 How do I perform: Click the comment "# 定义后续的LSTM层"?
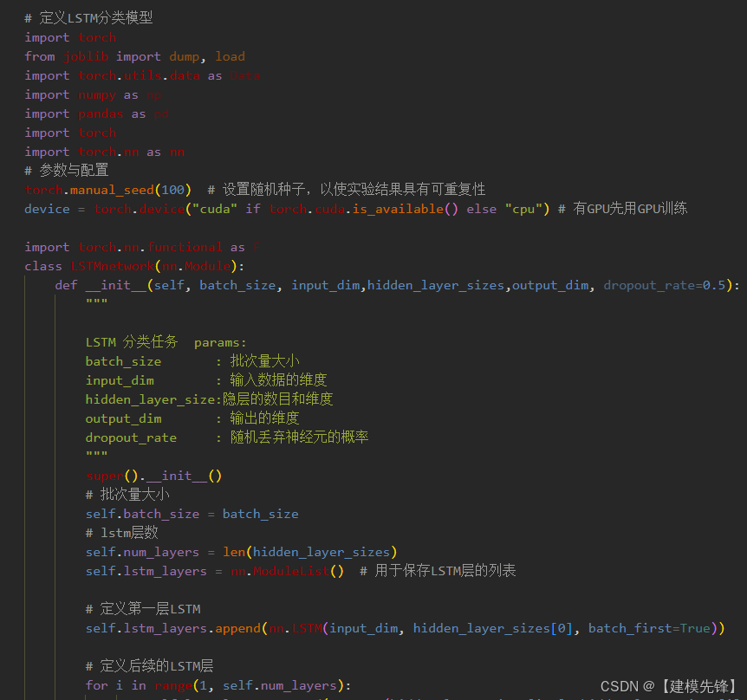click(x=150, y=665)
